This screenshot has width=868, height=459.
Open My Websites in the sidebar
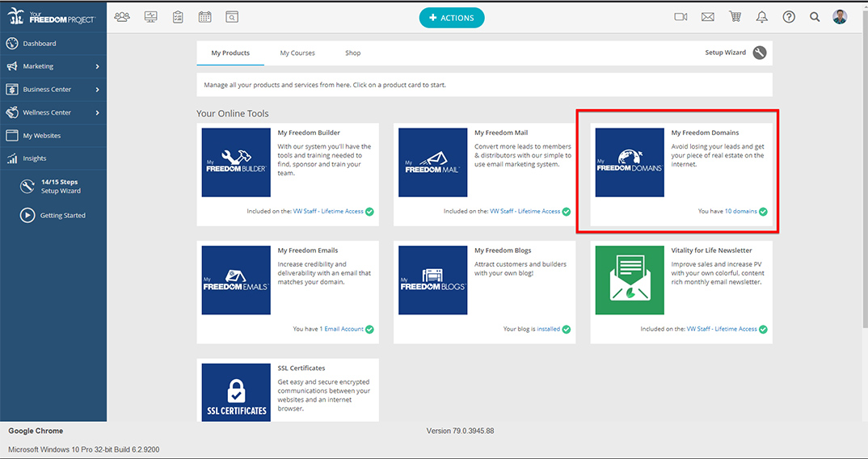point(53,136)
